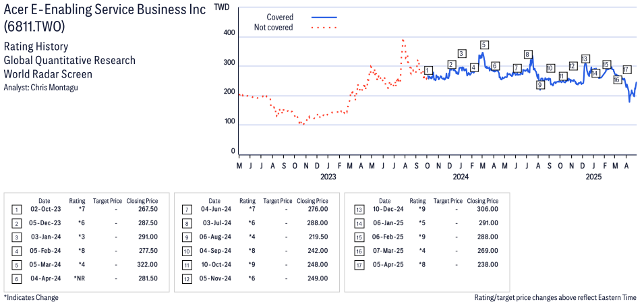
Task: Click the 'World Radar Screen' text
Action: point(48,74)
